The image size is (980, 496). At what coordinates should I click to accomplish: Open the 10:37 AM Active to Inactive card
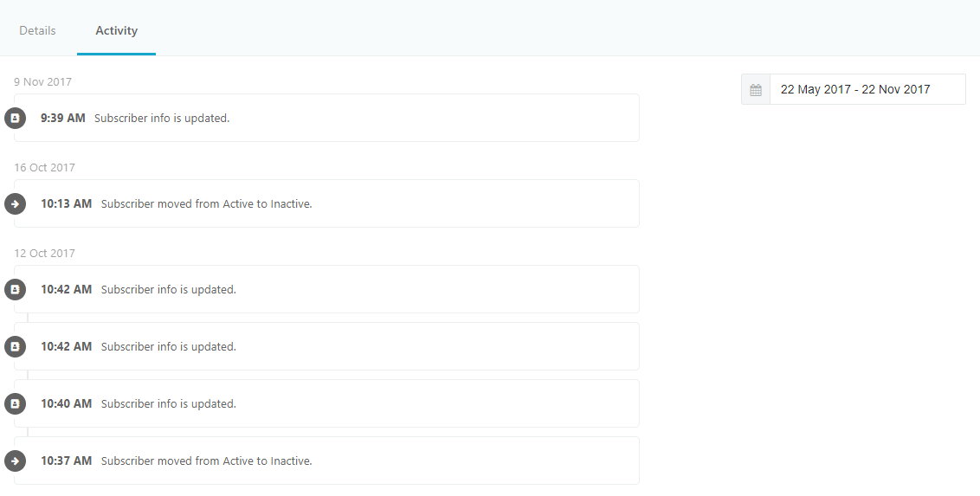pos(327,461)
